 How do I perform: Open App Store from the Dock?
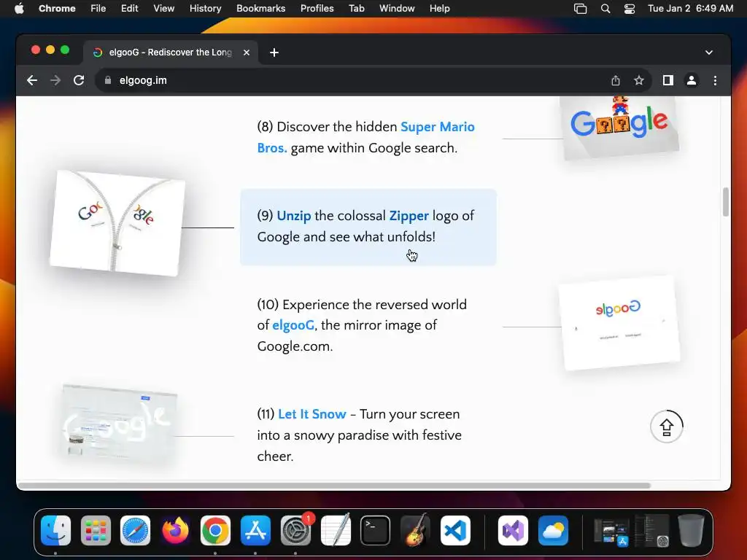click(255, 531)
